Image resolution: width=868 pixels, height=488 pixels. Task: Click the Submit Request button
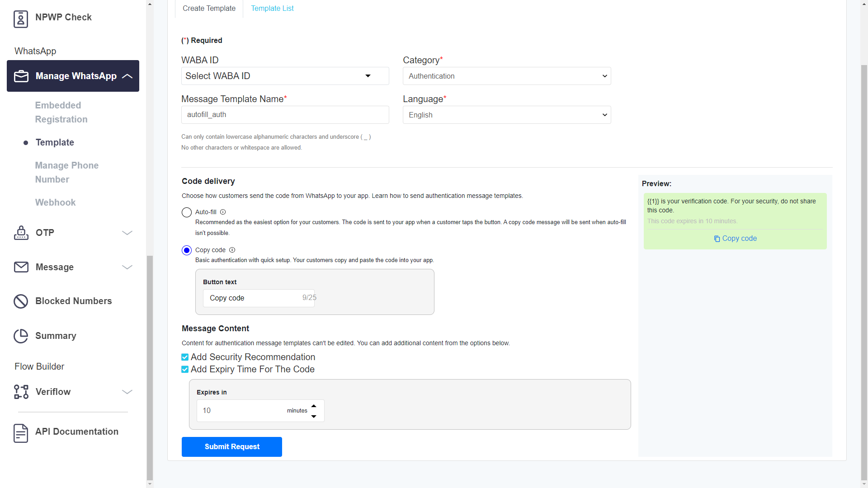(231, 446)
